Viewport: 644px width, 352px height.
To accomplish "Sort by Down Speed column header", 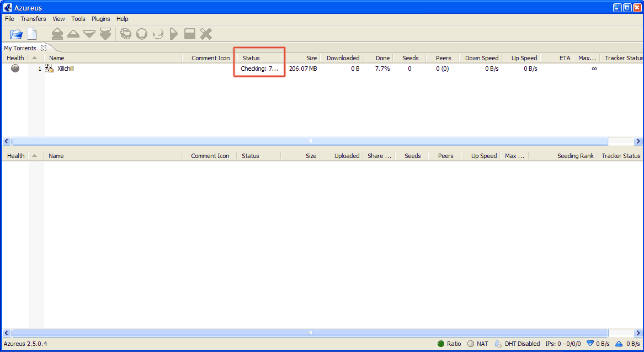I will 481,58.
